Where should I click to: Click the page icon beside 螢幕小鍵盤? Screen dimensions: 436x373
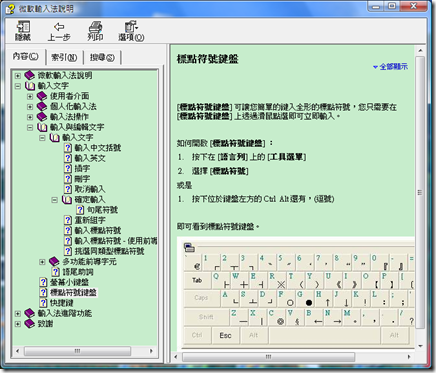[x=43, y=282]
